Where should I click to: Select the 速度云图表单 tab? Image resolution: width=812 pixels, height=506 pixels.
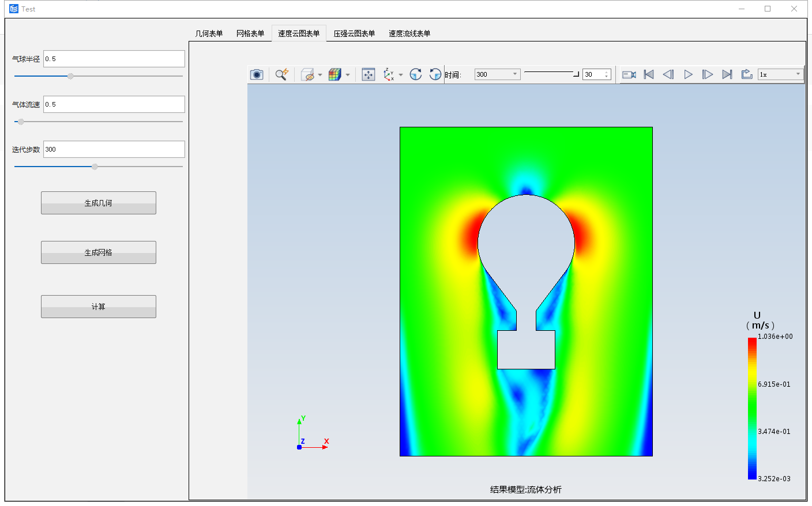[x=299, y=33]
